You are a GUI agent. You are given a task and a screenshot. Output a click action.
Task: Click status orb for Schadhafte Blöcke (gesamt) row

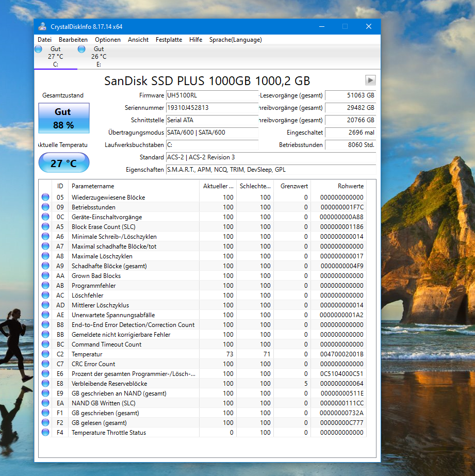tap(45, 266)
